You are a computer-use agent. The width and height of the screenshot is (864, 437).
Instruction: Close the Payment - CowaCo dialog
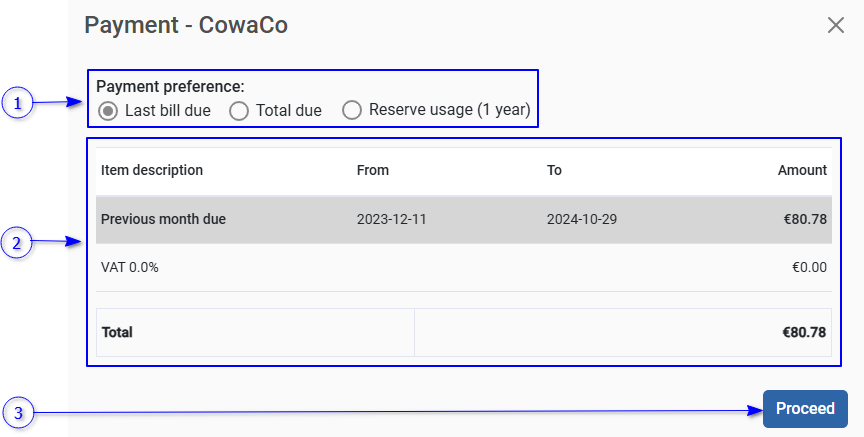(836, 26)
